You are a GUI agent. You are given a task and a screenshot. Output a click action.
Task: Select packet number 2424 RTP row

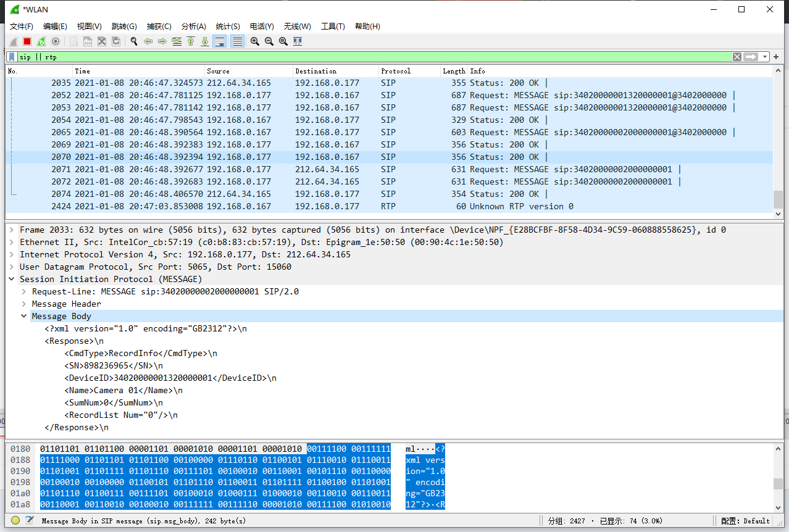click(x=389, y=206)
